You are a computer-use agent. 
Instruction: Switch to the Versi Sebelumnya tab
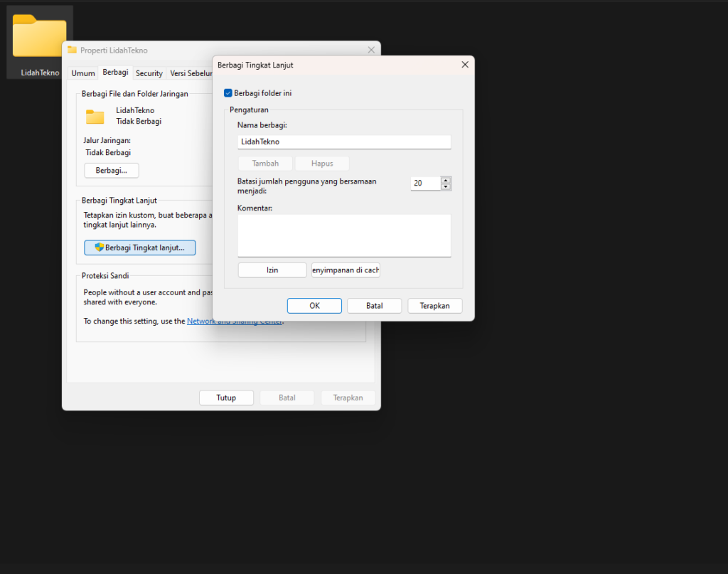tap(191, 73)
